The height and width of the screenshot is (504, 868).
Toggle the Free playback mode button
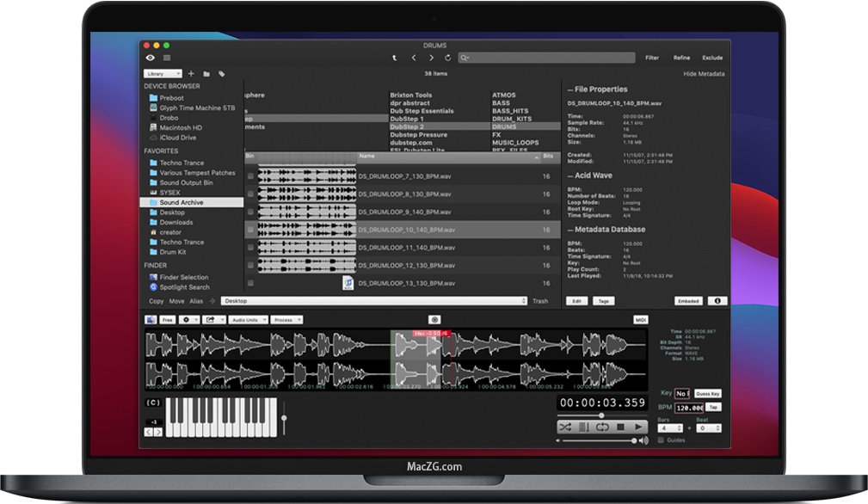[x=168, y=319]
